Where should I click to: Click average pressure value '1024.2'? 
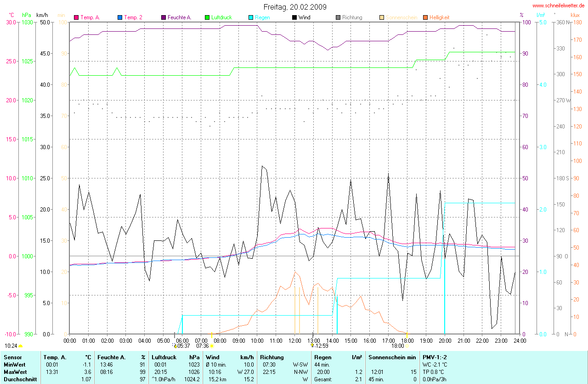click(192, 379)
